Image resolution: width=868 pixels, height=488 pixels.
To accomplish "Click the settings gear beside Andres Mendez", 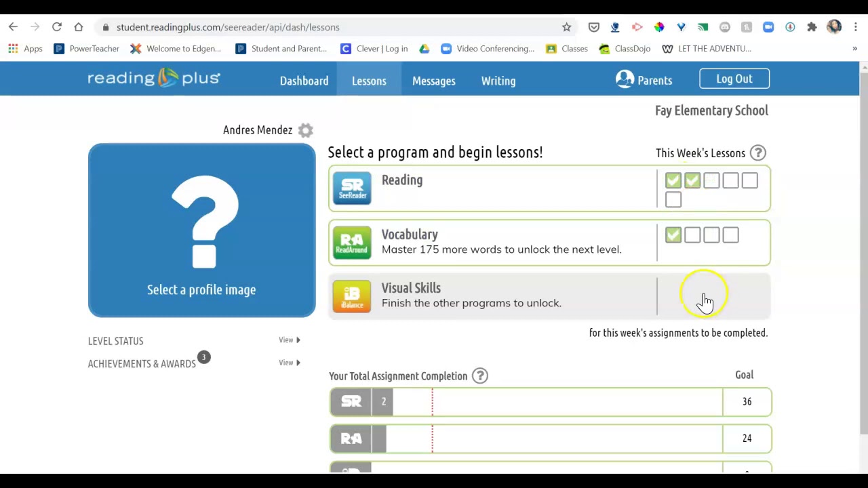I will [306, 130].
